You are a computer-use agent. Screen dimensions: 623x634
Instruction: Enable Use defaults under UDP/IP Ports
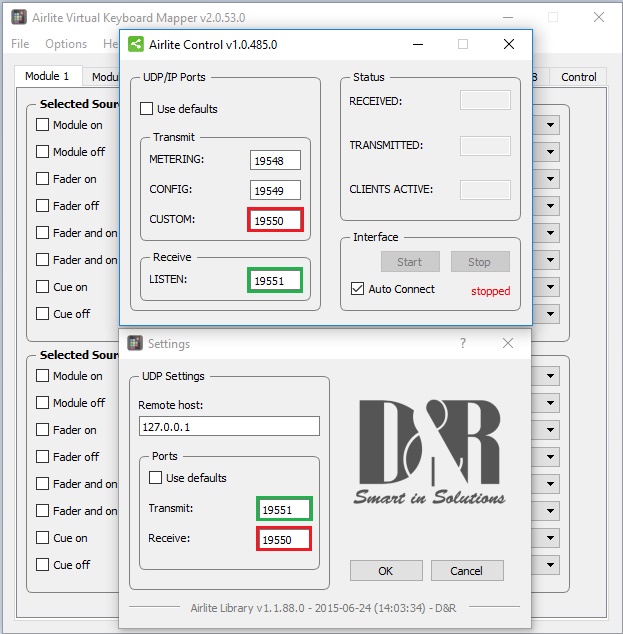(147, 109)
